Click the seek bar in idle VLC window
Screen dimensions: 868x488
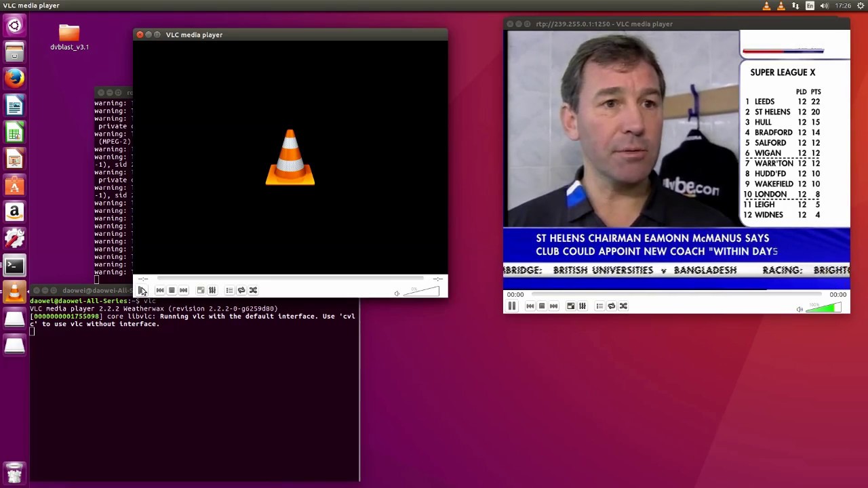click(290, 279)
